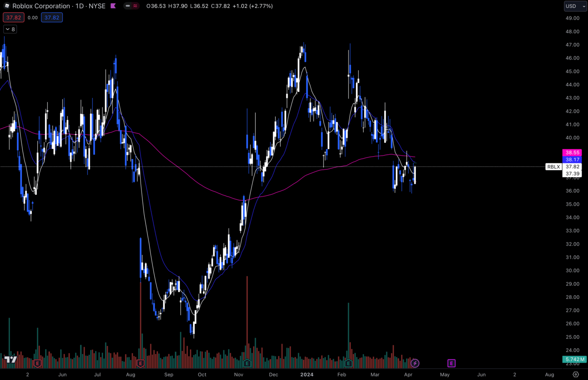Click the 45.00 price scale label
This screenshot has height=380, width=588.
click(573, 71)
